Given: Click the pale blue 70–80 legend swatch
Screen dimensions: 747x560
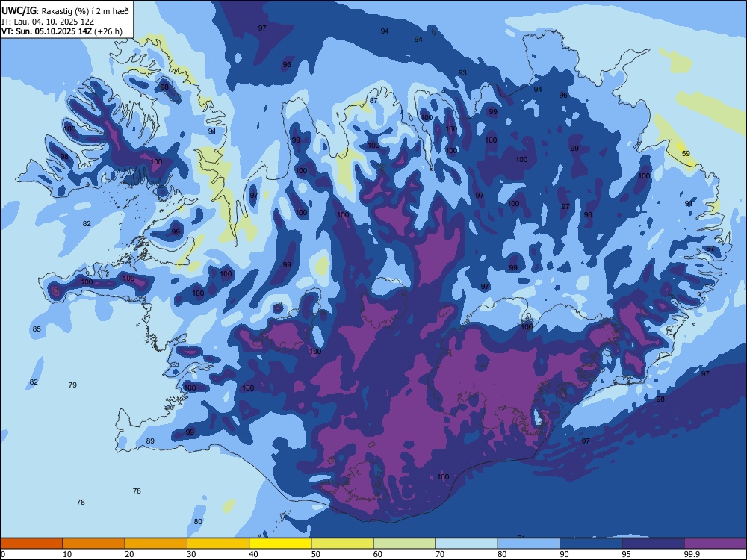Looking at the screenshot, I should [x=466, y=544].
